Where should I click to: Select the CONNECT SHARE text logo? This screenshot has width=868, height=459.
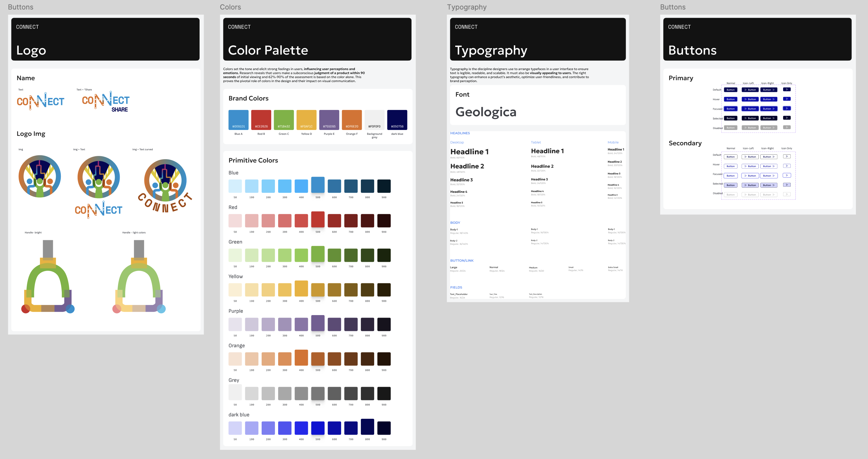point(105,101)
